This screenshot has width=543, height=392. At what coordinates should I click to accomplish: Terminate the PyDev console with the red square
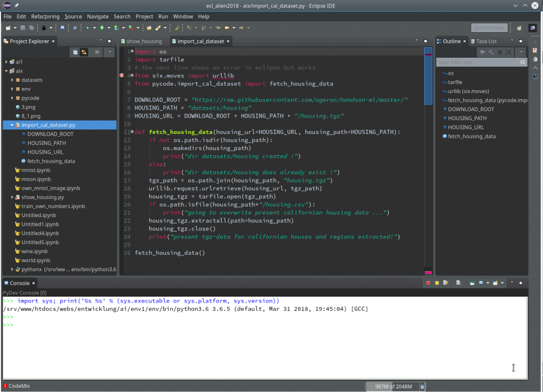428,283
